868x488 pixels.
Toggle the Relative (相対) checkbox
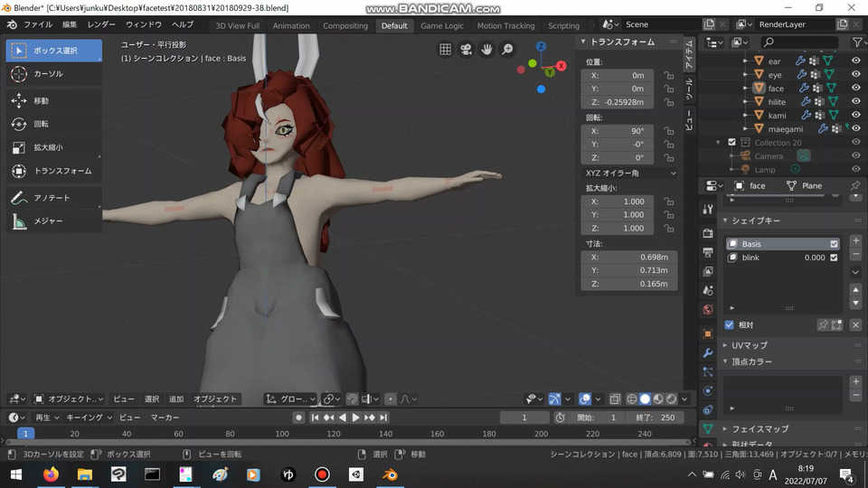730,324
